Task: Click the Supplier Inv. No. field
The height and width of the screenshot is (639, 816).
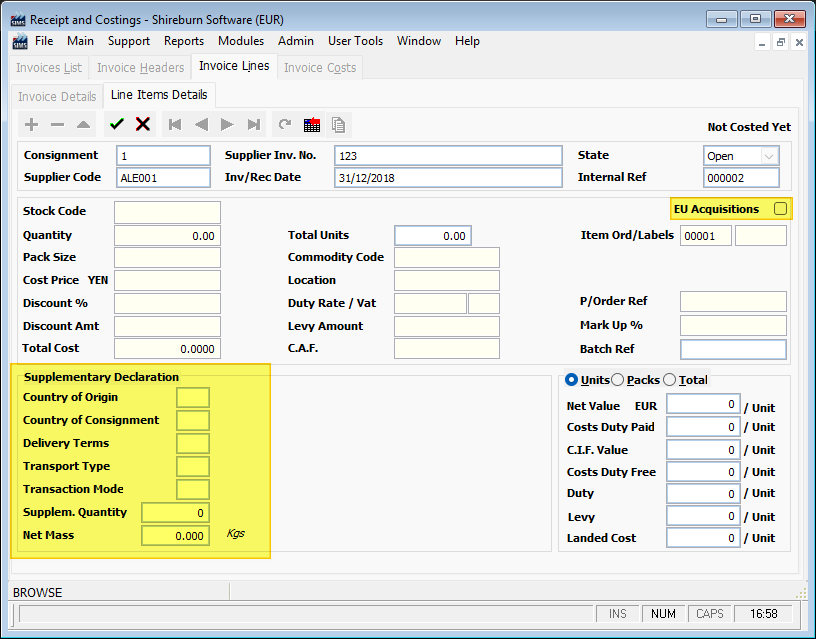Action: point(448,156)
